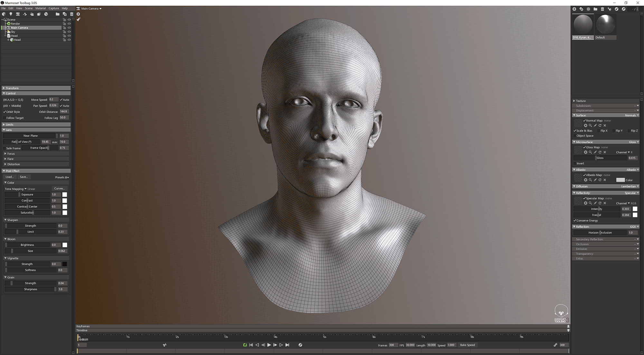Create a new scene folder
The width and height of the screenshot is (644, 355).
click(x=57, y=14)
